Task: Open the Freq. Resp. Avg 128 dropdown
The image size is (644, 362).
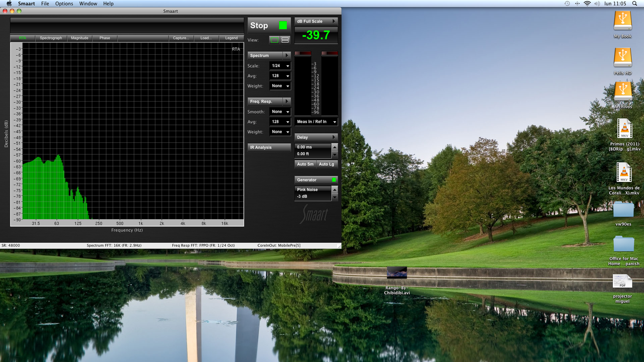Action: point(280,122)
